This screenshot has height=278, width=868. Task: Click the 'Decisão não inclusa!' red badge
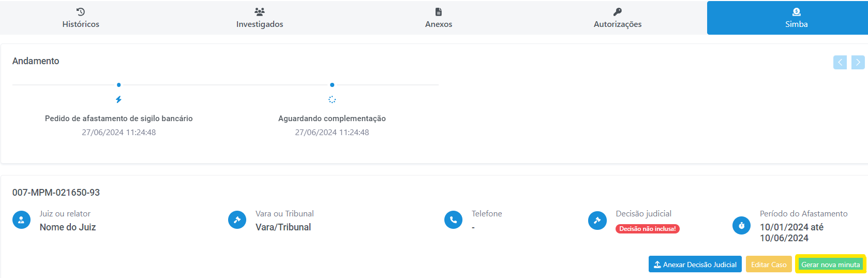648,229
